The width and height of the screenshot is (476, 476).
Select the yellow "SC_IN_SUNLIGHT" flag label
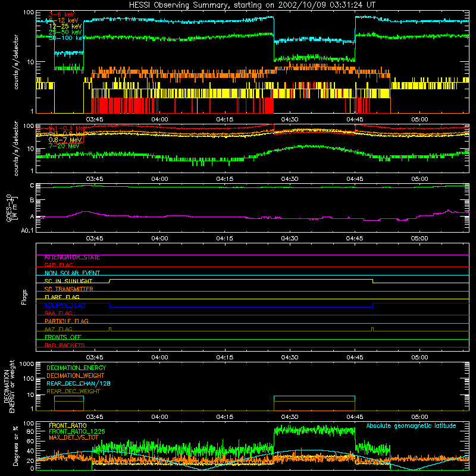click(68, 281)
